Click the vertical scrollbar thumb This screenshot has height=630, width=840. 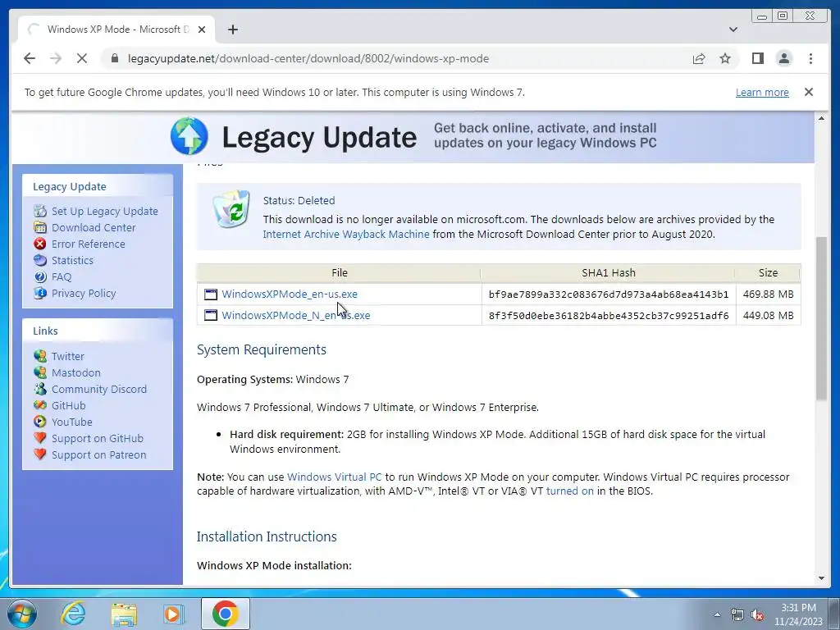821,318
